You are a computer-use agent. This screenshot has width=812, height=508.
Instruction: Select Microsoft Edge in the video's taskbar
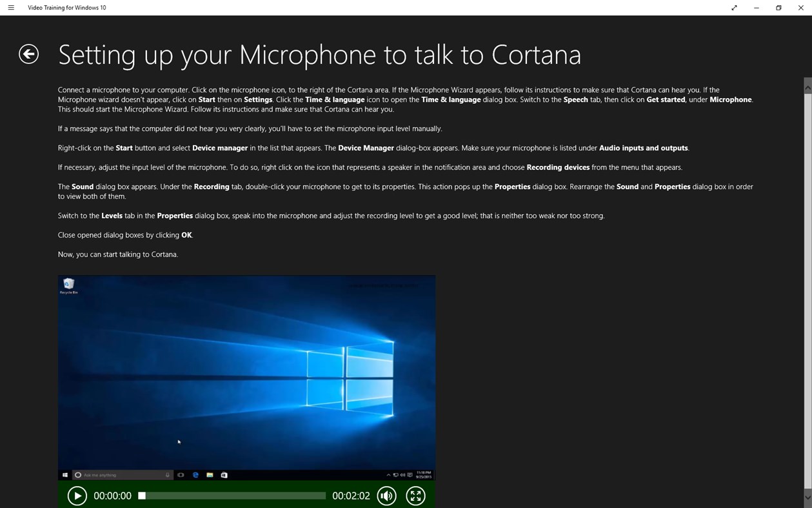click(195, 474)
